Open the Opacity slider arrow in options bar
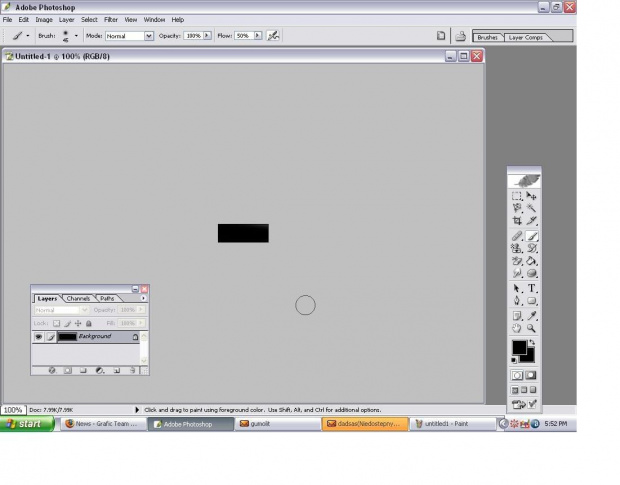The width and height of the screenshot is (620, 485). pyautogui.click(x=207, y=36)
